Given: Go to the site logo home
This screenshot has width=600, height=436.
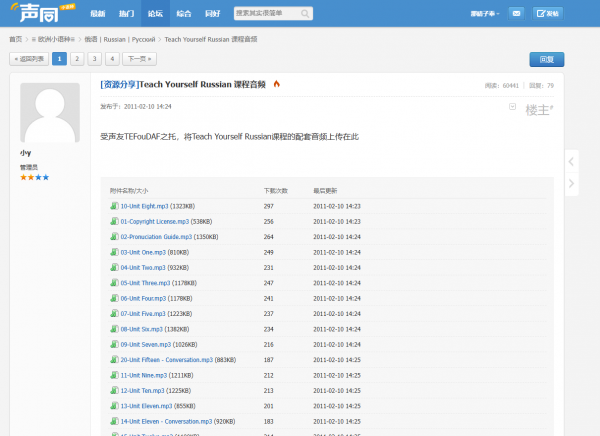Looking at the screenshot, I should (42, 13).
